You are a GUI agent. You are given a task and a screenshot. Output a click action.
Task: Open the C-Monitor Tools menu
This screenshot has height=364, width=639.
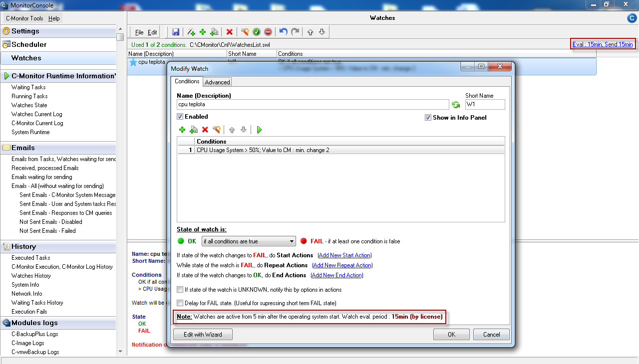(24, 18)
